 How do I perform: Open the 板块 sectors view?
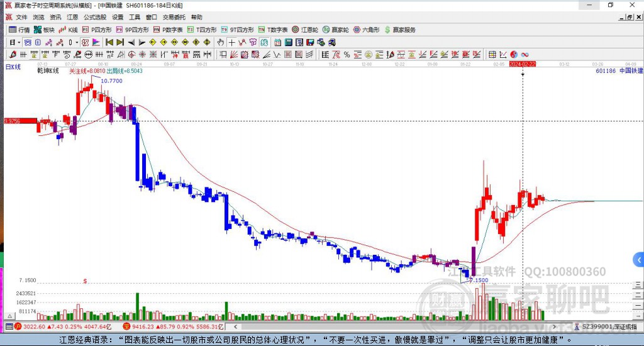45,30
